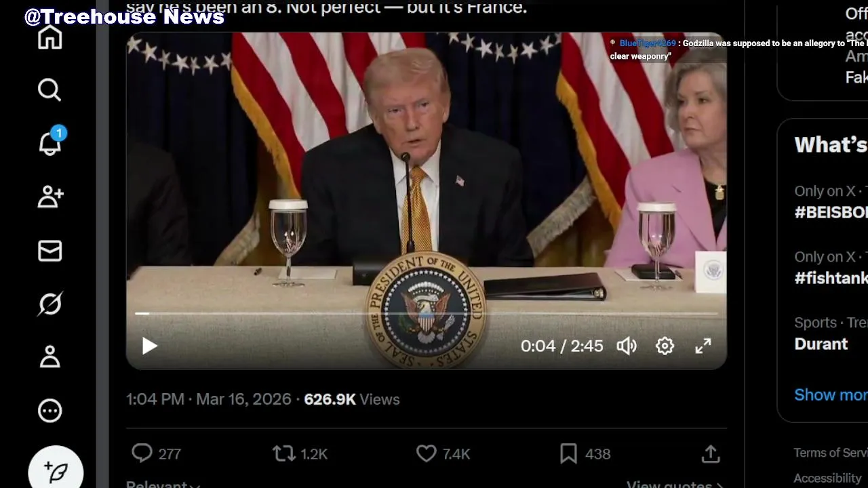Compose a new post with feather button
Screen dimensions: 868x488
56,470
